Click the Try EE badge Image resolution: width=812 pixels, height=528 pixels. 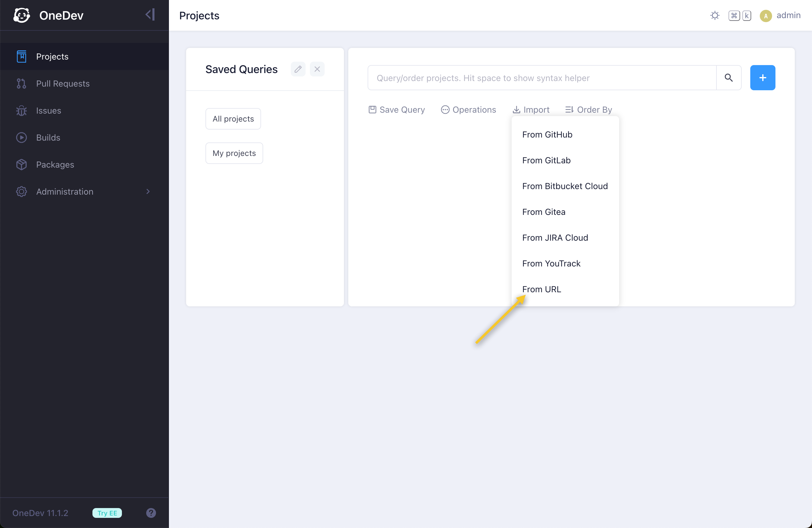click(107, 513)
